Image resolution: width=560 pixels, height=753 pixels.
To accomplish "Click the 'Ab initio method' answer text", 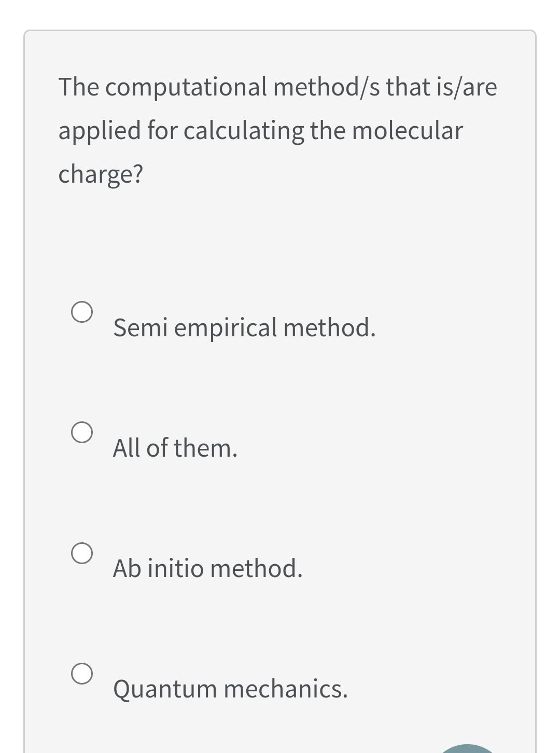I will pyautogui.click(x=207, y=569).
